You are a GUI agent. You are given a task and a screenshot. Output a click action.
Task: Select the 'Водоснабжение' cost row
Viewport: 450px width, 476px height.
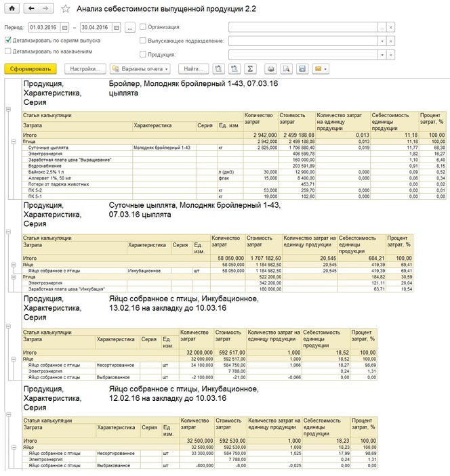[x=234, y=166]
